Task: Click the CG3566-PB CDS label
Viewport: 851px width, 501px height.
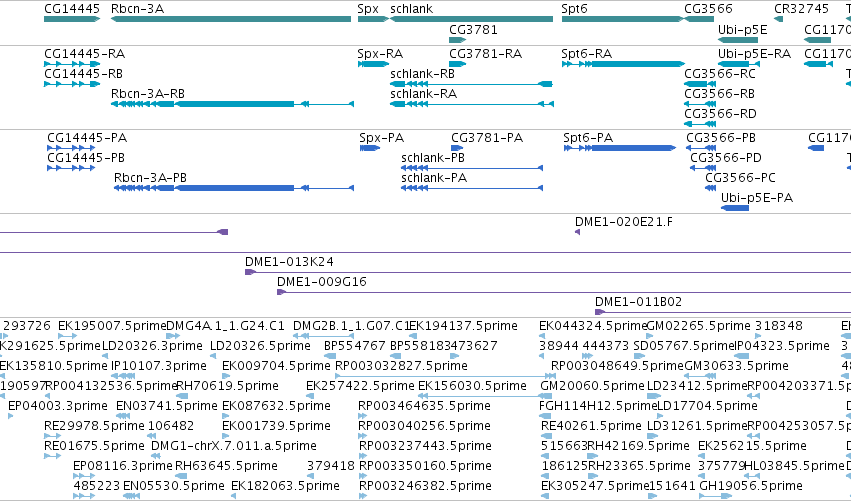Action: click(721, 138)
